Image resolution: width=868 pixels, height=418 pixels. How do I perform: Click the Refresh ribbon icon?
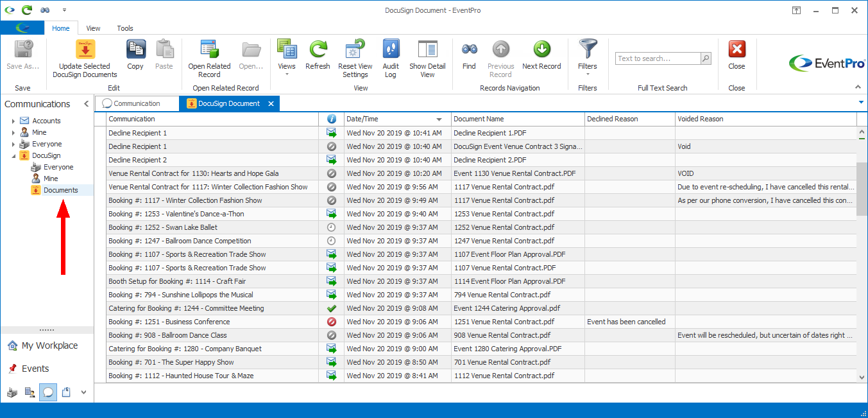(318, 50)
